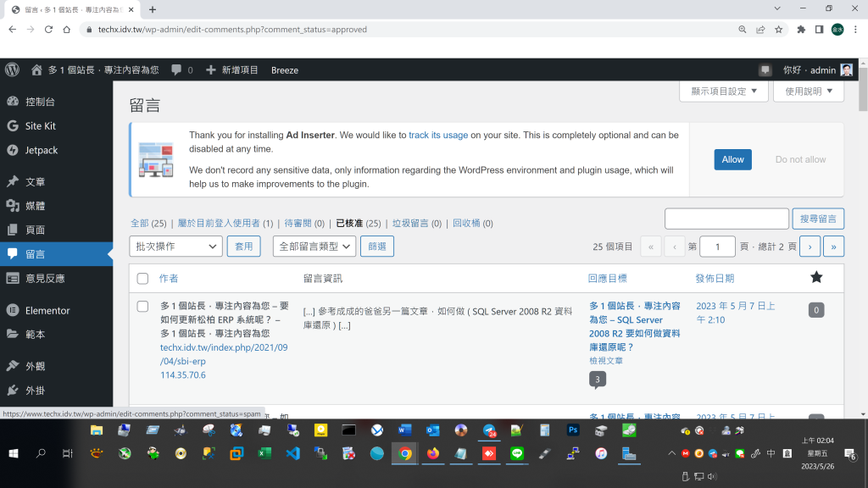Viewport: 868px width, 488px height.
Task: Click the search comments text field
Action: 726,219
